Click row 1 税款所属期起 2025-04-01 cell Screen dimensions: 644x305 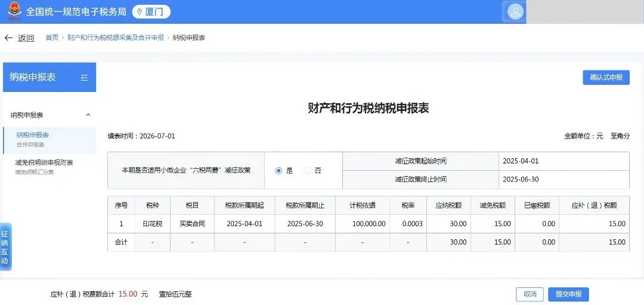click(244, 224)
